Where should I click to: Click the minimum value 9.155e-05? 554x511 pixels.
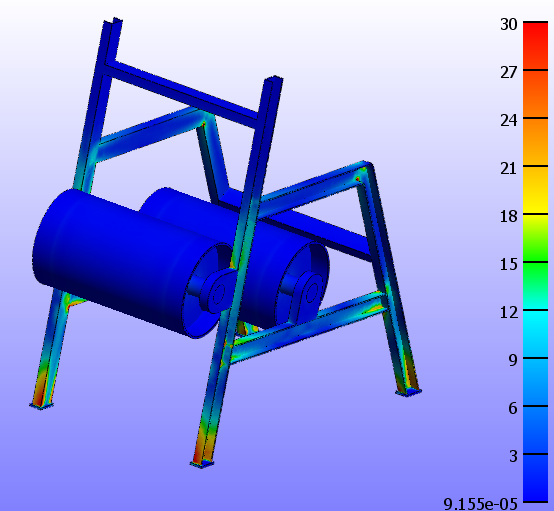(x=481, y=504)
